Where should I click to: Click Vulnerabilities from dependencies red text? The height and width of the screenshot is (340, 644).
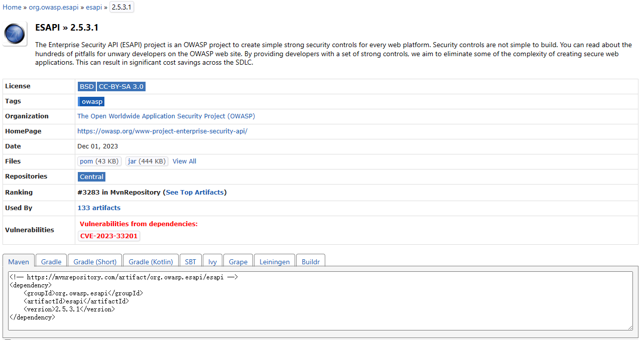pos(139,224)
